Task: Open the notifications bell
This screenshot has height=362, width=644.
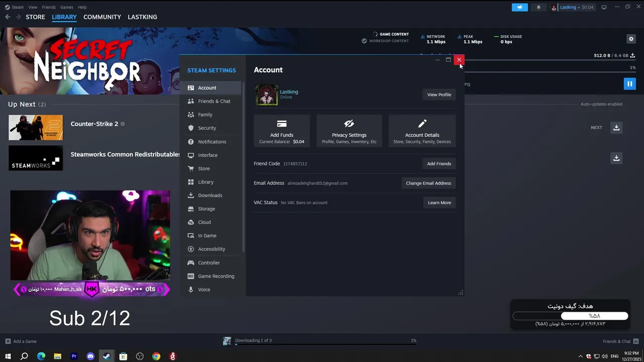Action: (x=538, y=7)
